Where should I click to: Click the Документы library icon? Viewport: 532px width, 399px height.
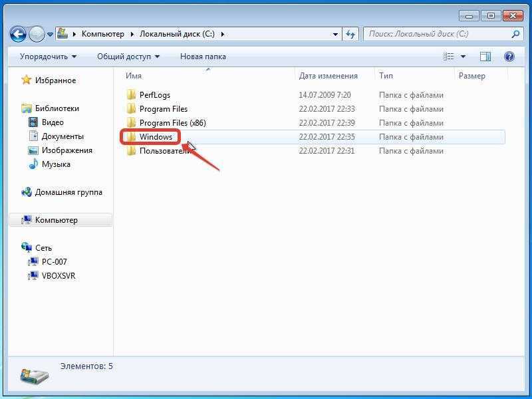point(33,136)
